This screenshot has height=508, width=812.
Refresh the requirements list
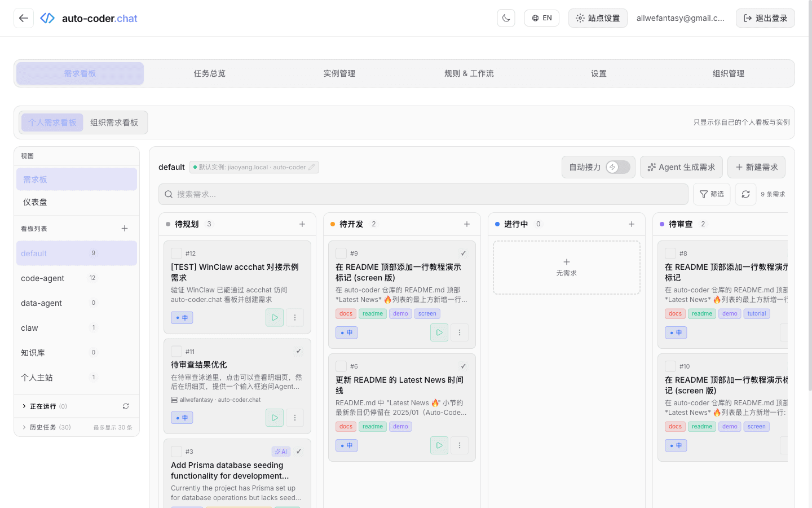[745, 194]
